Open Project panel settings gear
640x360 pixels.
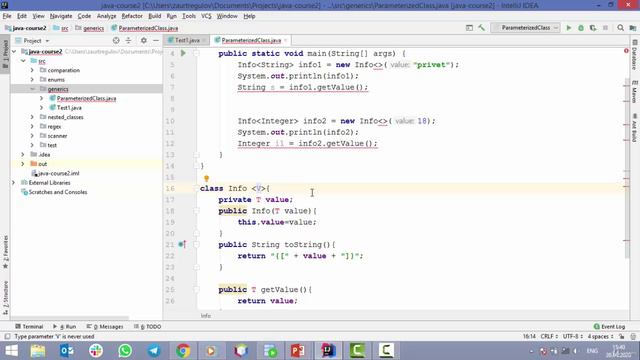(143, 40)
